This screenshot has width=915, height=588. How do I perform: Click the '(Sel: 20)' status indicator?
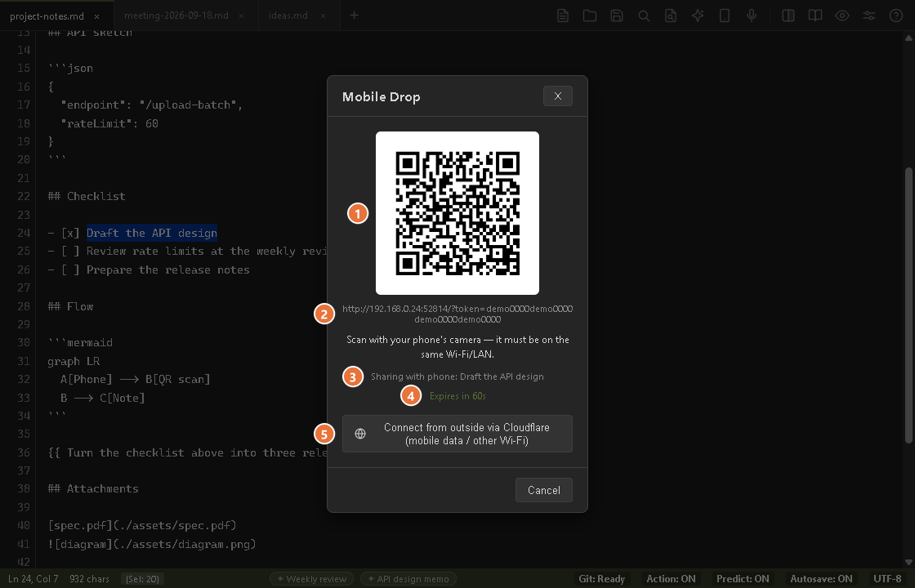point(142,579)
